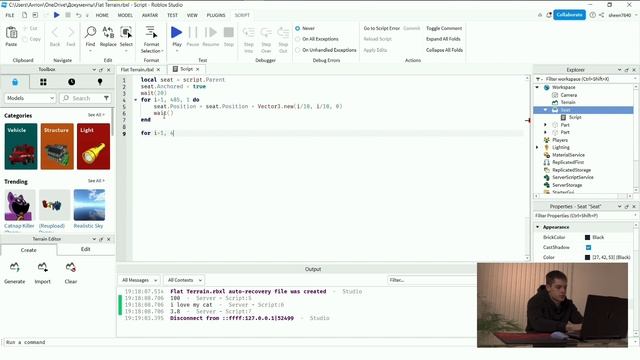Select On All Exceptions option

[x=317, y=39]
